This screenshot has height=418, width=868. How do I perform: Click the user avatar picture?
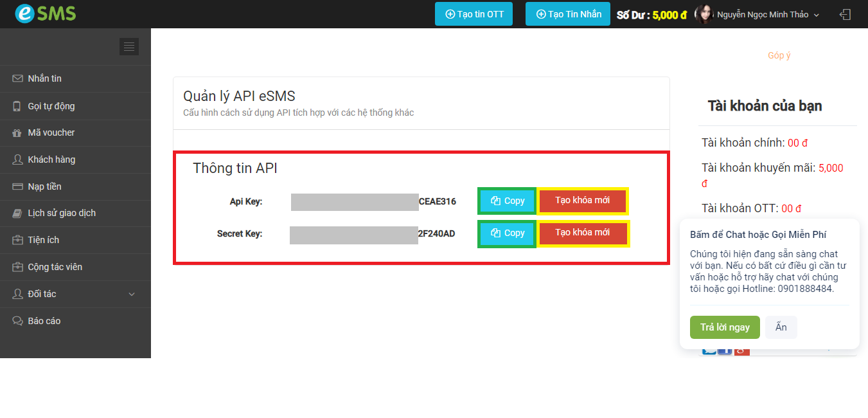[704, 14]
